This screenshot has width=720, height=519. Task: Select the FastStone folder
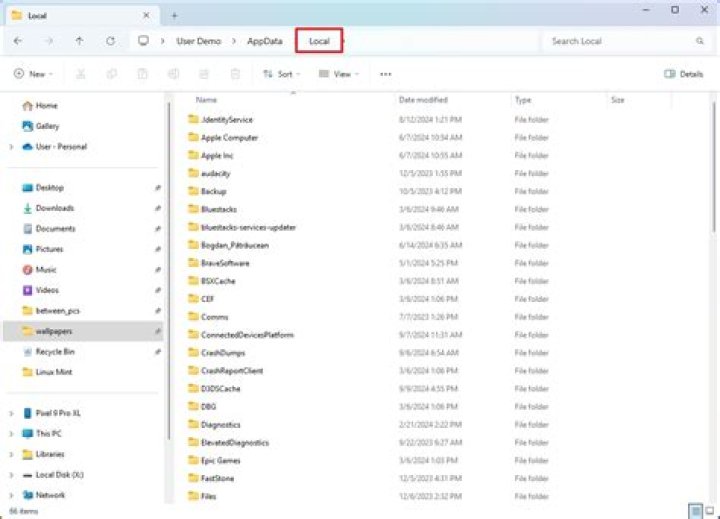click(x=211, y=478)
